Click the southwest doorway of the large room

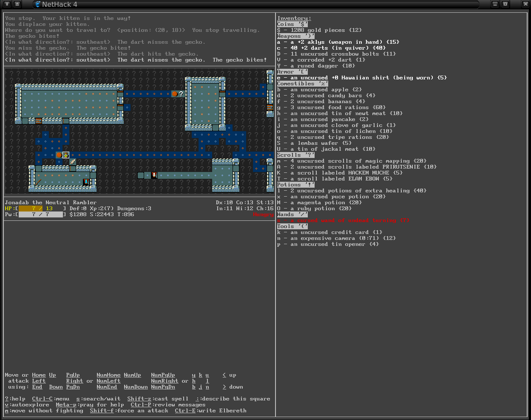(x=25, y=121)
